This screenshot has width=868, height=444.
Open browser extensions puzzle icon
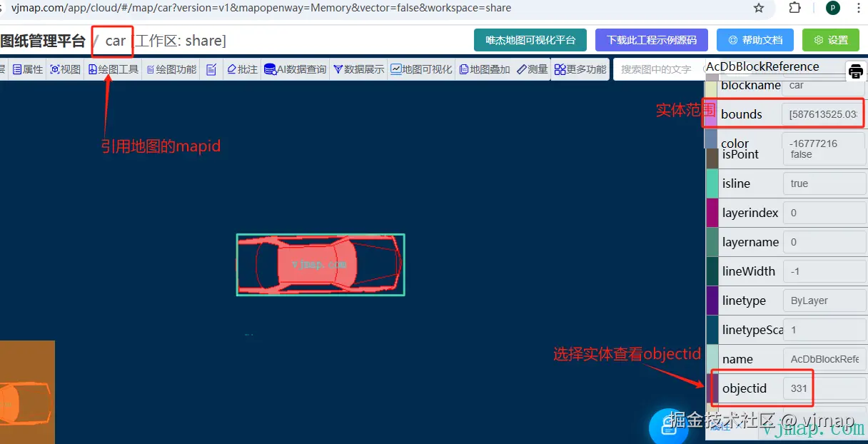[794, 8]
